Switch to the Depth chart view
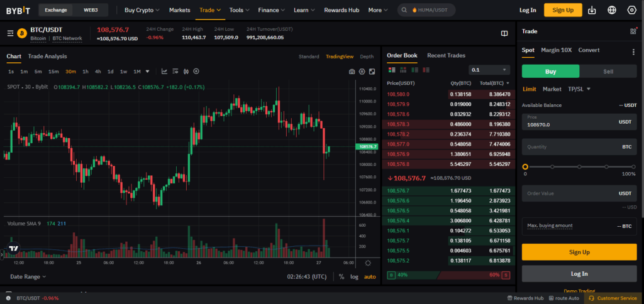 tap(367, 57)
